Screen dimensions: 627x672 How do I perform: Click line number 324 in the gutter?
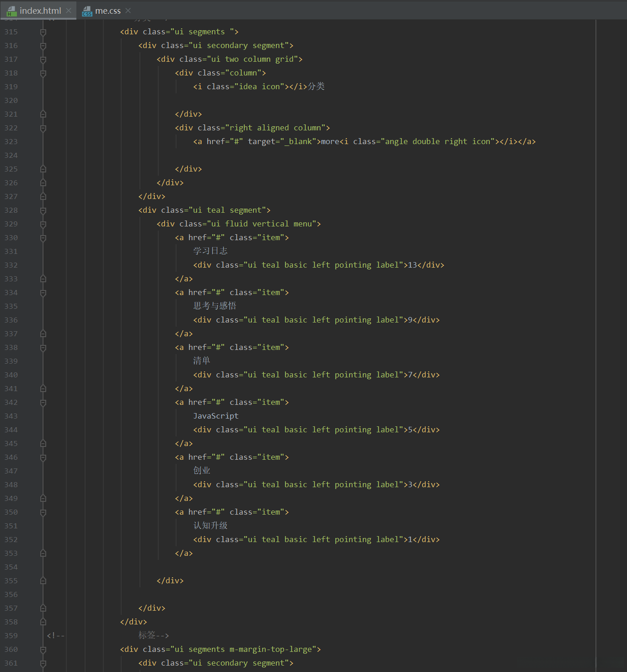(11, 156)
